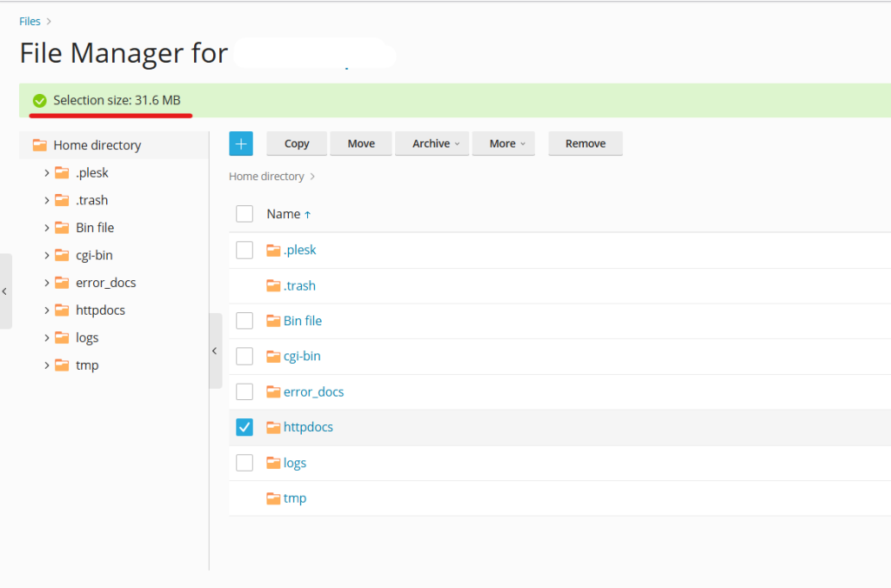
Task: Click the .plesk folder icon in sidebar tree
Action: (62, 173)
